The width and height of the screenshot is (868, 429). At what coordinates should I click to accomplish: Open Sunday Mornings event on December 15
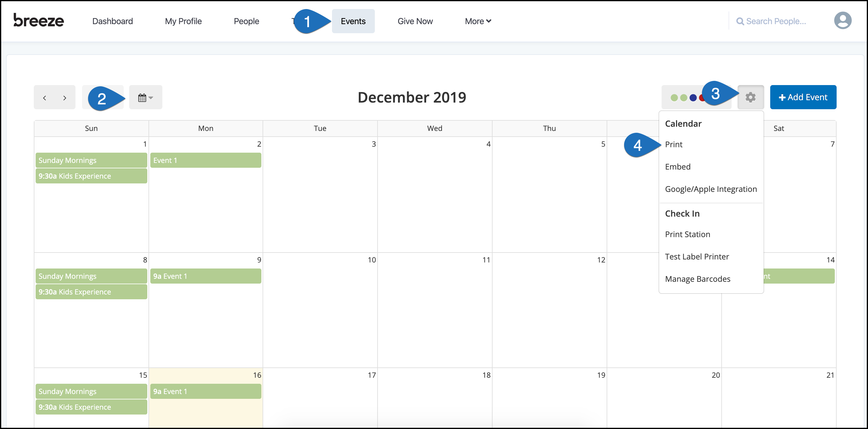pos(91,391)
